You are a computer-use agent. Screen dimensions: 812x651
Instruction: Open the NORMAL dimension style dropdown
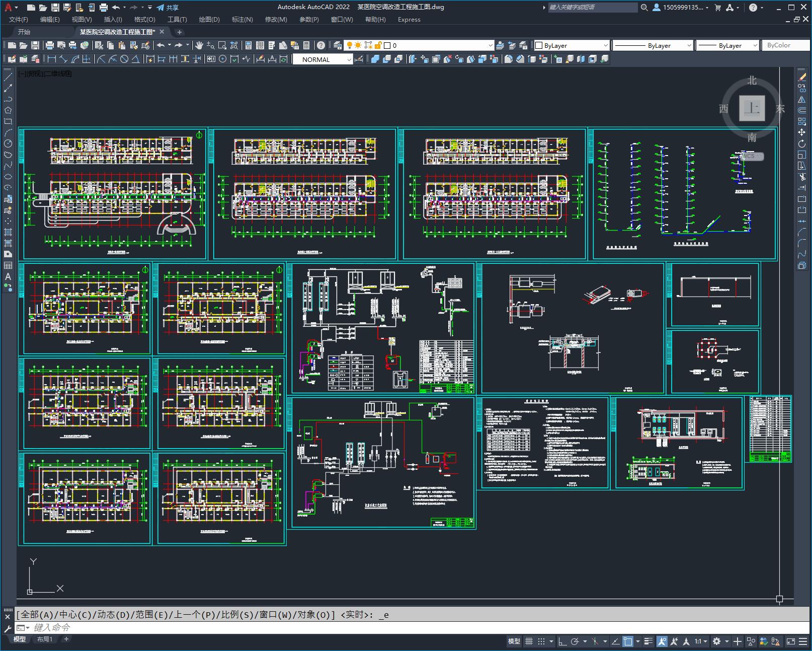coord(323,59)
